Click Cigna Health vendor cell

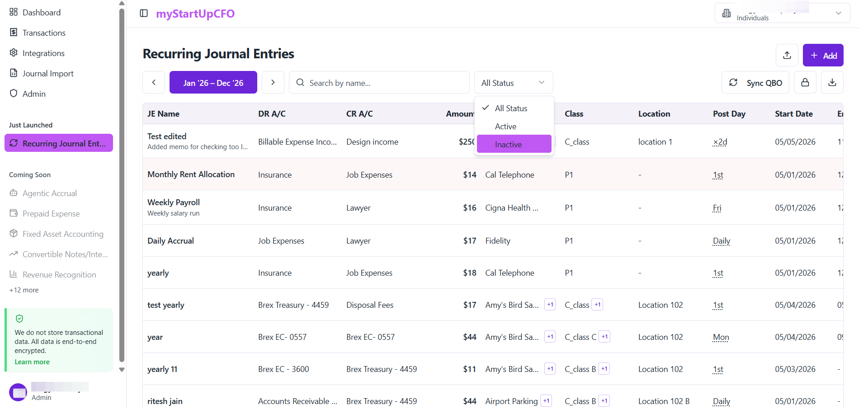(x=512, y=208)
